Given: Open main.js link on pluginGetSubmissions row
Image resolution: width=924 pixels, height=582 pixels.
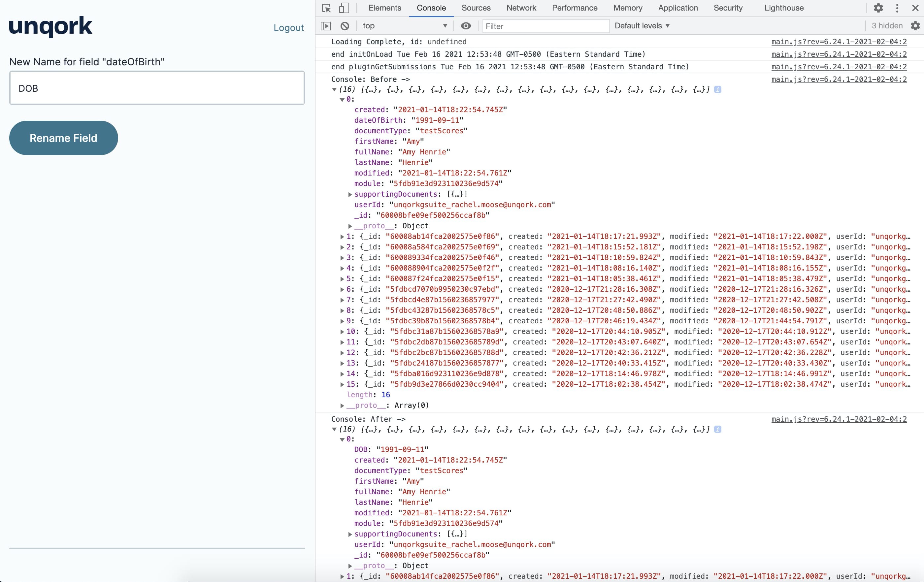Looking at the screenshot, I should pos(839,67).
